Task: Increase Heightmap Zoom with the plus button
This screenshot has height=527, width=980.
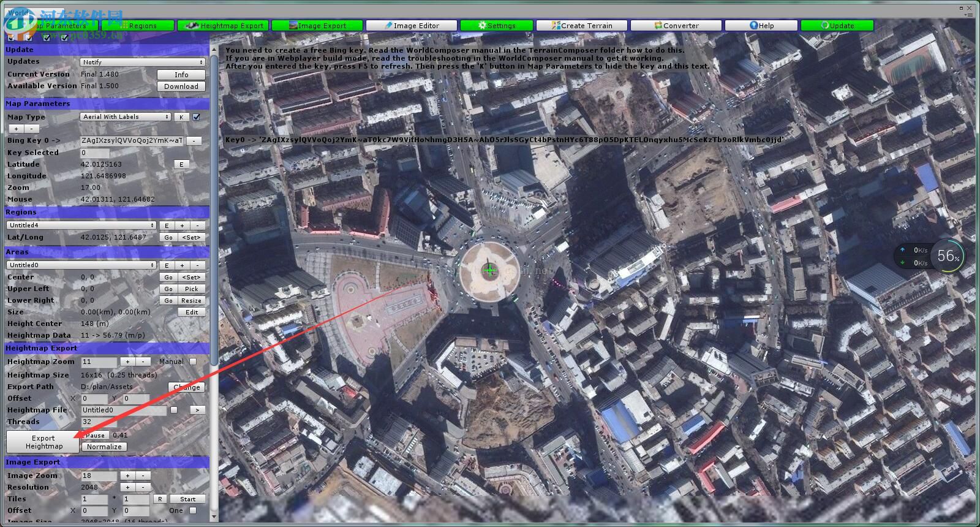Action: click(x=127, y=362)
